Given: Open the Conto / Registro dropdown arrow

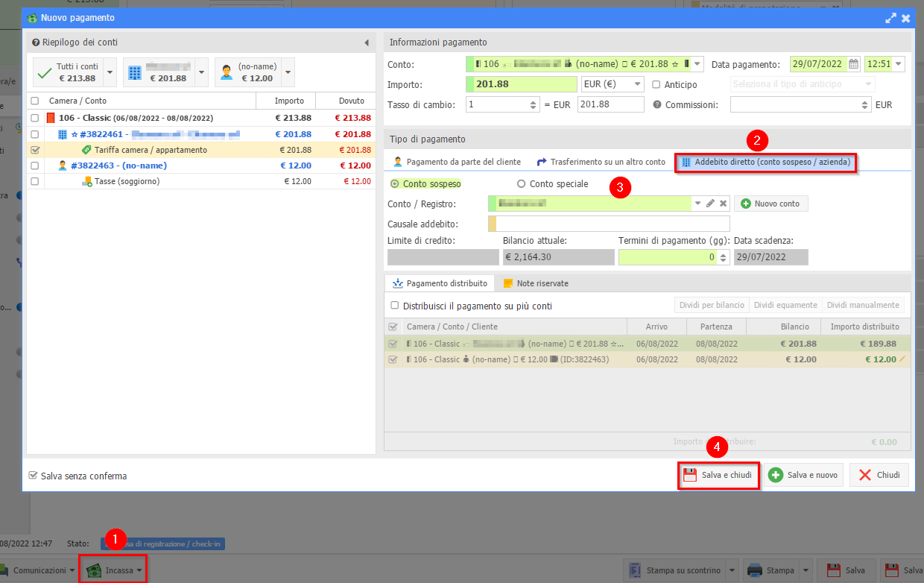Looking at the screenshot, I should point(698,204).
